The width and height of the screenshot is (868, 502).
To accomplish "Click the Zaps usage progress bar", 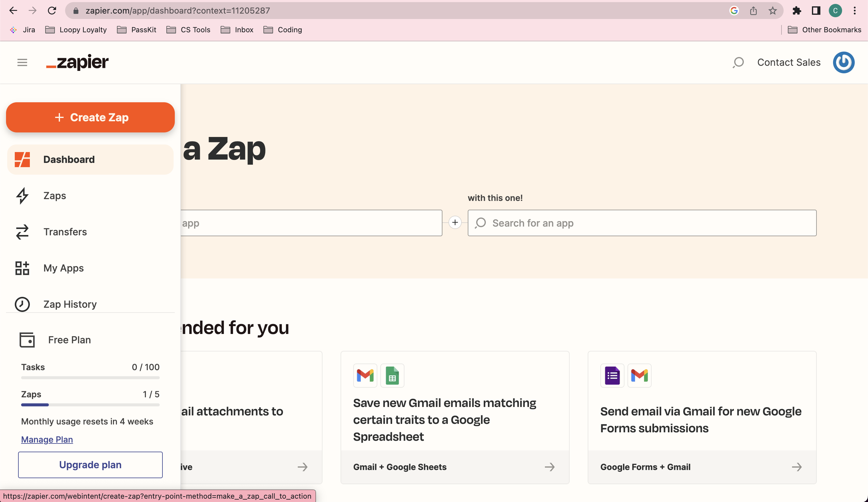I will coord(90,405).
